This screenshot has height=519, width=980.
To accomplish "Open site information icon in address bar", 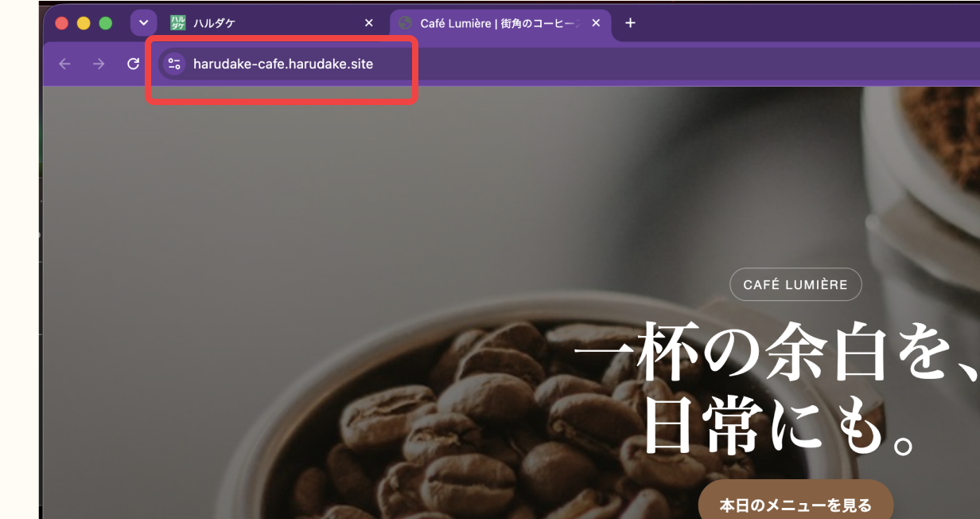I will click(x=174, y=64).
